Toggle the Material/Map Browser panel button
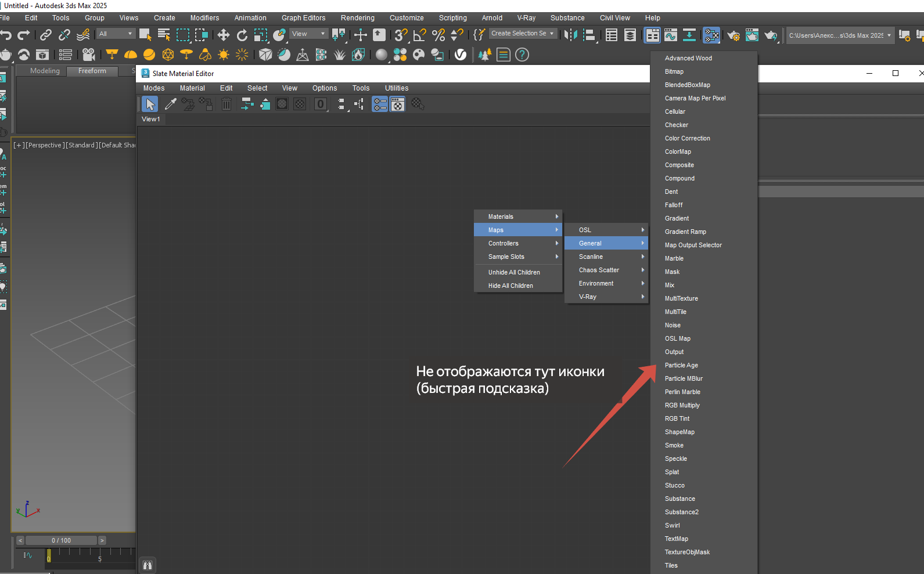Image resolution: width=924 pixels, height=574 pixels. [x=380, y=104]
